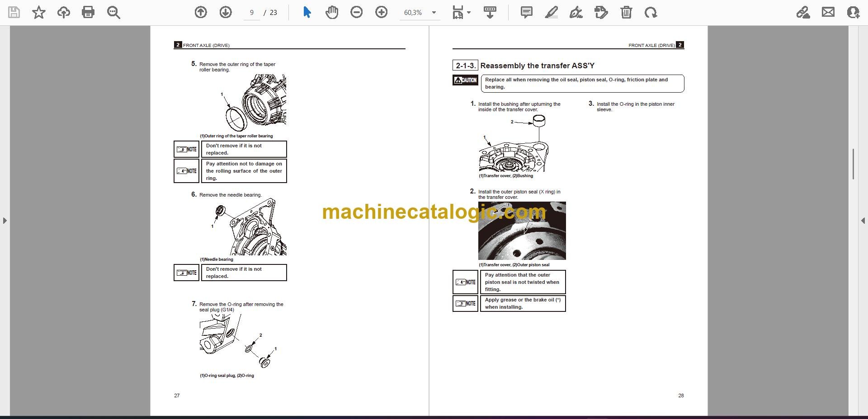
Task: Select the highlighter pen tool
Action: pyautogui.click(x=552, y=13)
